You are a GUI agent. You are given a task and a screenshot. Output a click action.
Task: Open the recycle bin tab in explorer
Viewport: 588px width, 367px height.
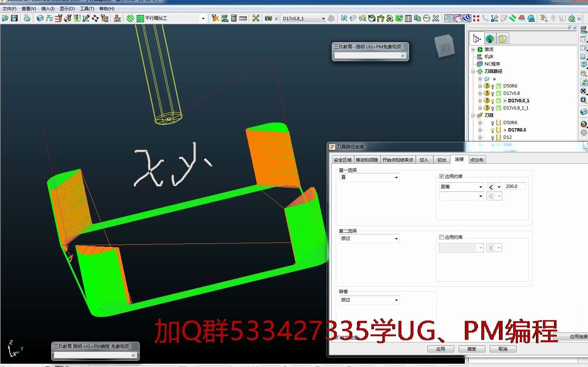tap(502, 38)
